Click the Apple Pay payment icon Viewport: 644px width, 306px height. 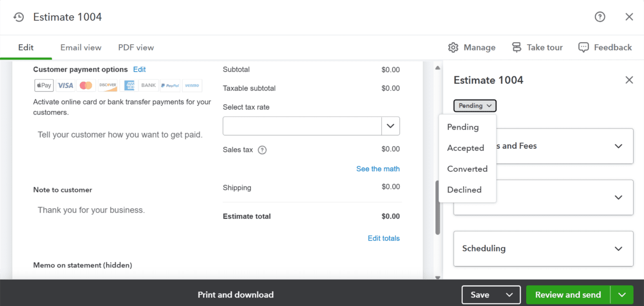44,85
